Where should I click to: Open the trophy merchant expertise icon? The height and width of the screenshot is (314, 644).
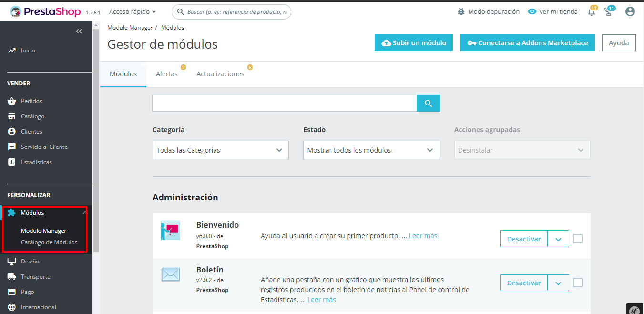click(608, 12)
